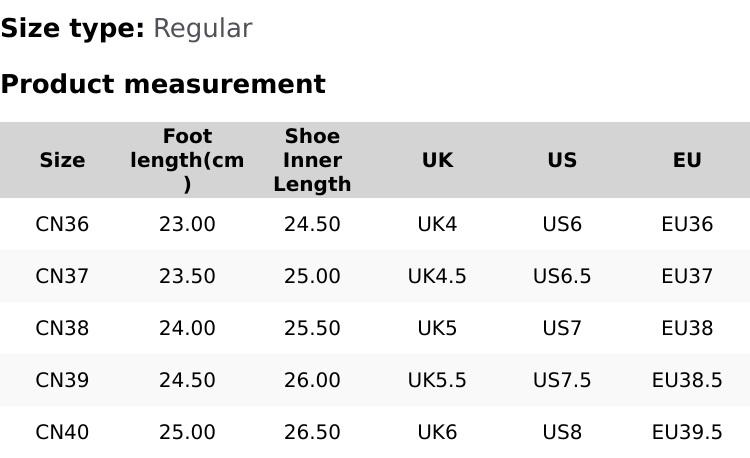Click the UK column header
The image size is (750, 458).
(x=437, y=160)
